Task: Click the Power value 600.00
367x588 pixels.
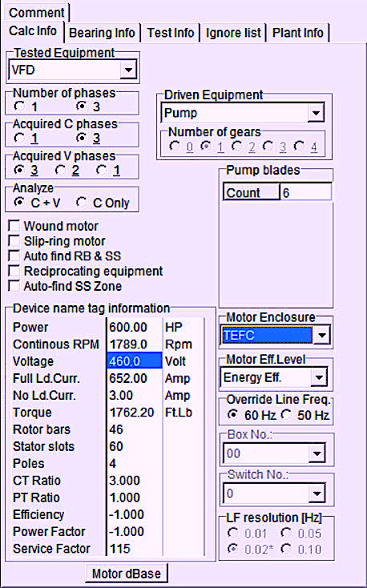Action: click(x=135, y=327)
